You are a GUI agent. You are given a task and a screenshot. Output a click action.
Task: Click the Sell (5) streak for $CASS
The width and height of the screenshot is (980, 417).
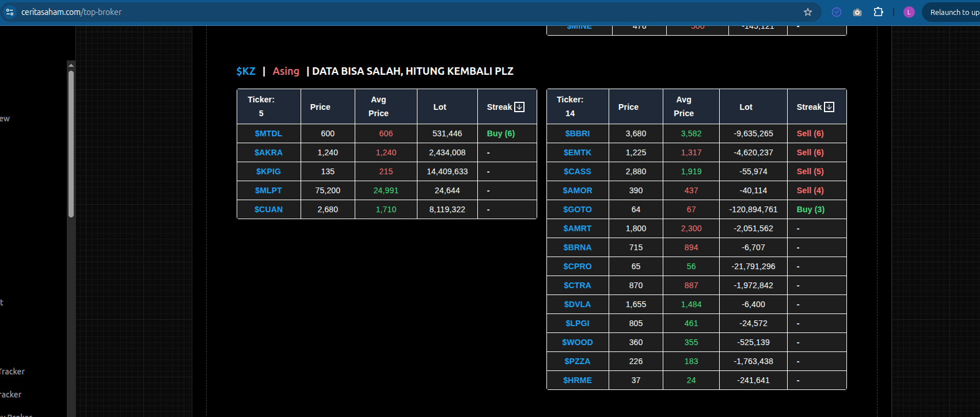(x=810, y=171)
